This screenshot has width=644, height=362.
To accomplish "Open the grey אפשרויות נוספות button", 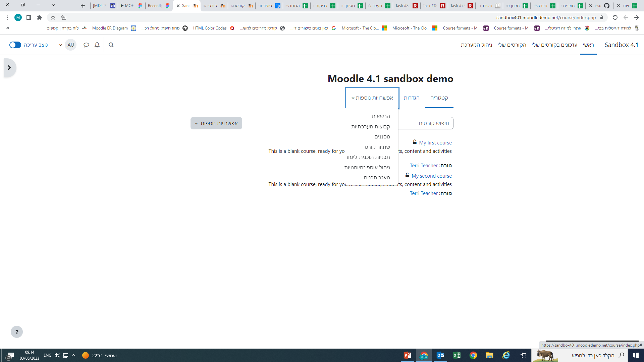I will tap(216, 123).
